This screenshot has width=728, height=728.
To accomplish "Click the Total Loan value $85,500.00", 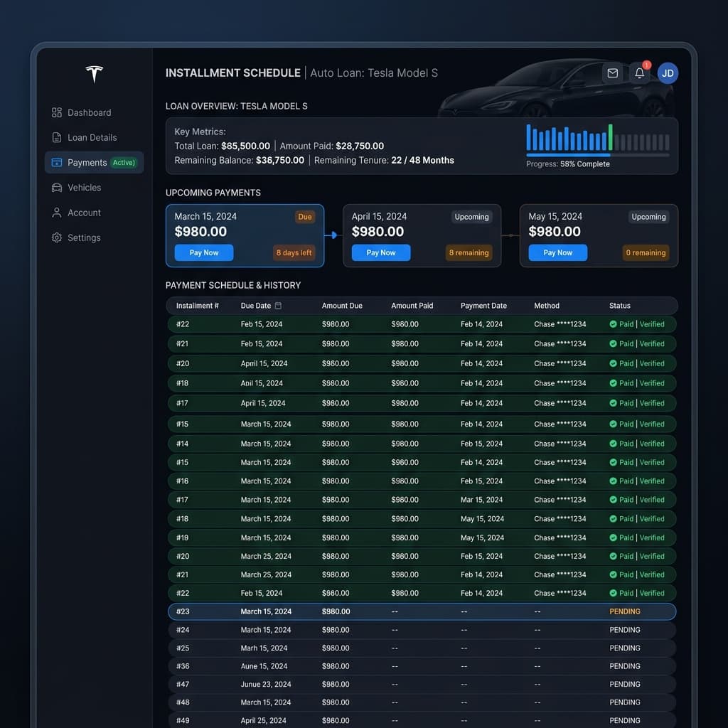I will pos(245,146).
